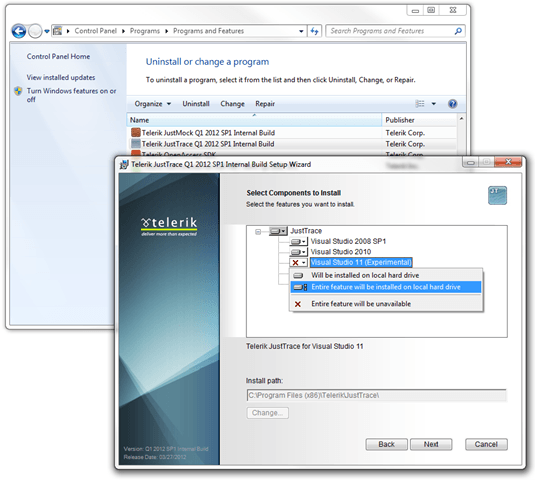The image size is (535, 480).
Task: Open View installed updates link
Action: click(x=61, y=77)
